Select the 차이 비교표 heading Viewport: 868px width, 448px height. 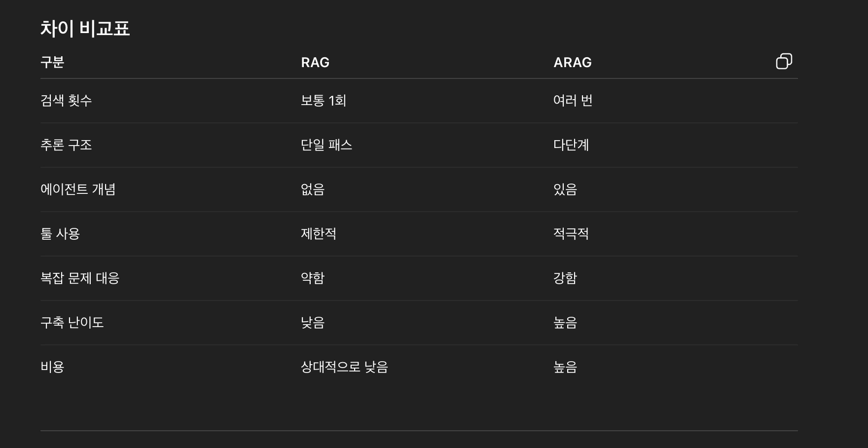86,29
